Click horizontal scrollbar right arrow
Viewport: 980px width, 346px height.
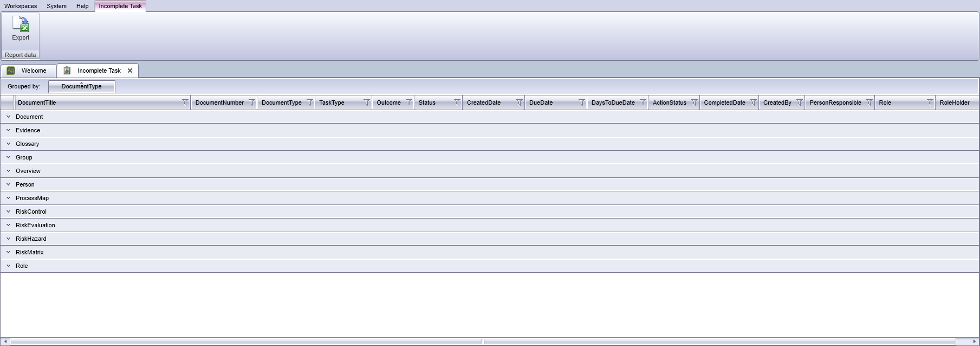coord(974,342)
